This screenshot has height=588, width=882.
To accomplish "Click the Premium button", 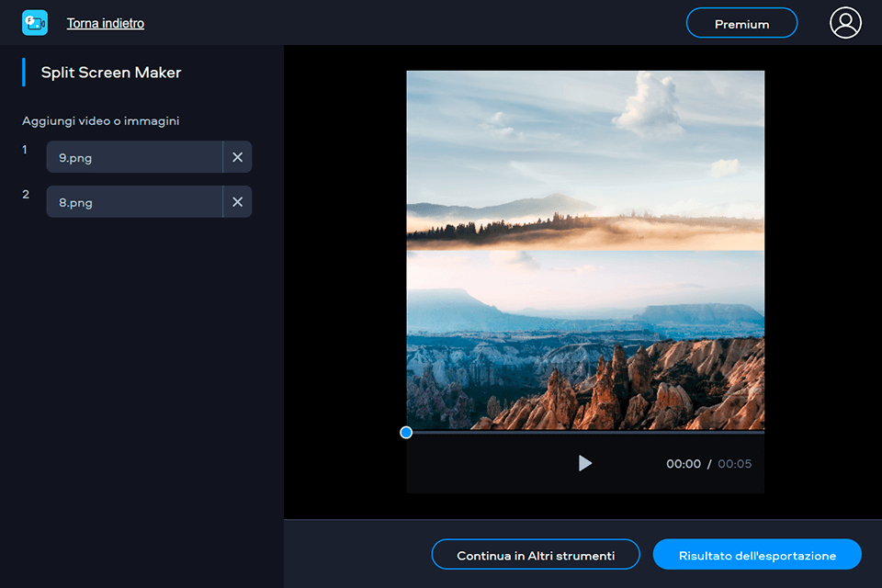I will [741, 23].
